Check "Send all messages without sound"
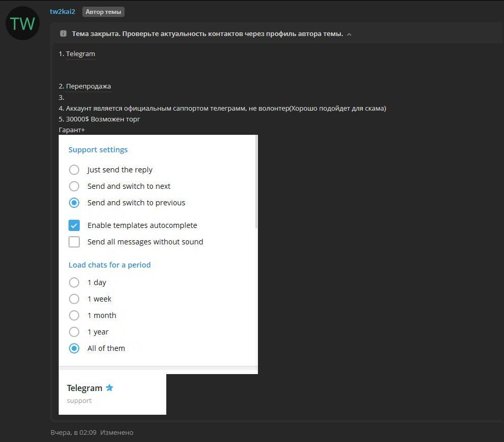 (x=74, y=241)
